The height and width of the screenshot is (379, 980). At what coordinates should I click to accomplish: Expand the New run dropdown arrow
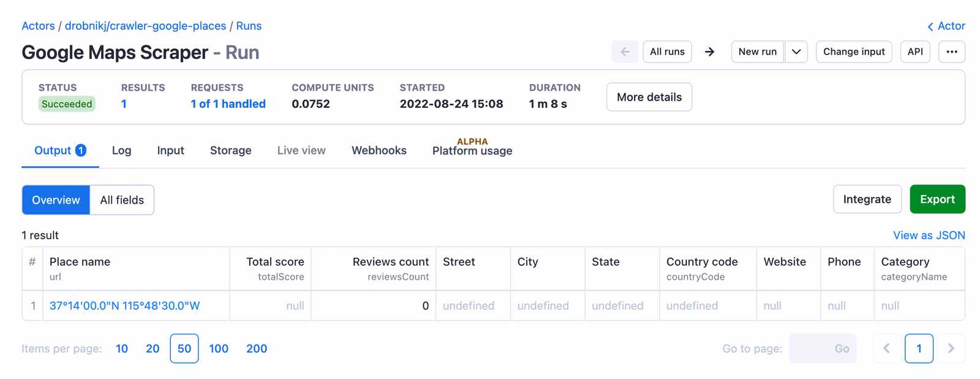pyautogui.click(x=796, y=52)
